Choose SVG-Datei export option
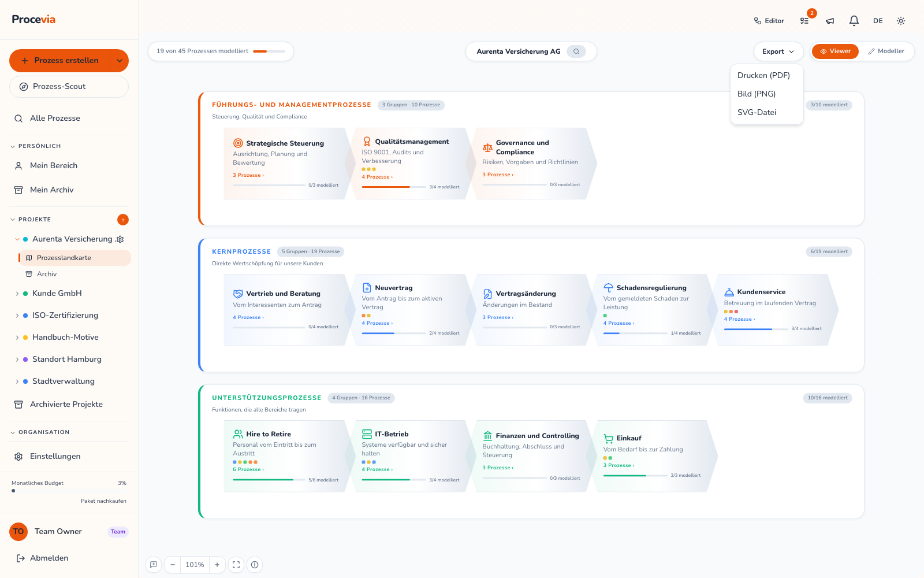Screen dimensions: 924x578 (x=766, y=112)
